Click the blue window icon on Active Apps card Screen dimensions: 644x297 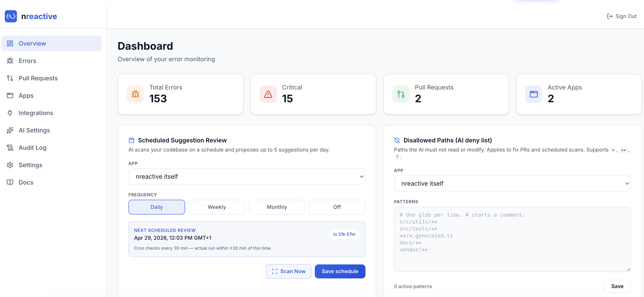(x=534, y=94)
